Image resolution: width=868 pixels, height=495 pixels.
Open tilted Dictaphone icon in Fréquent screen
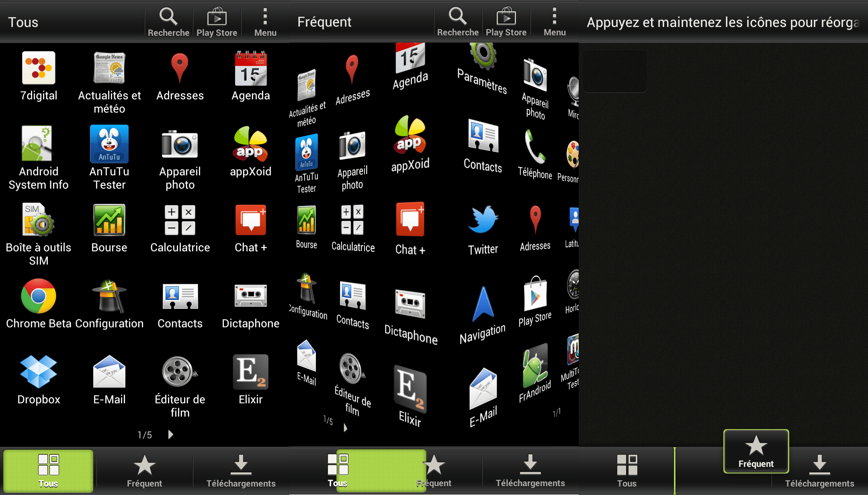coord(411,317)
